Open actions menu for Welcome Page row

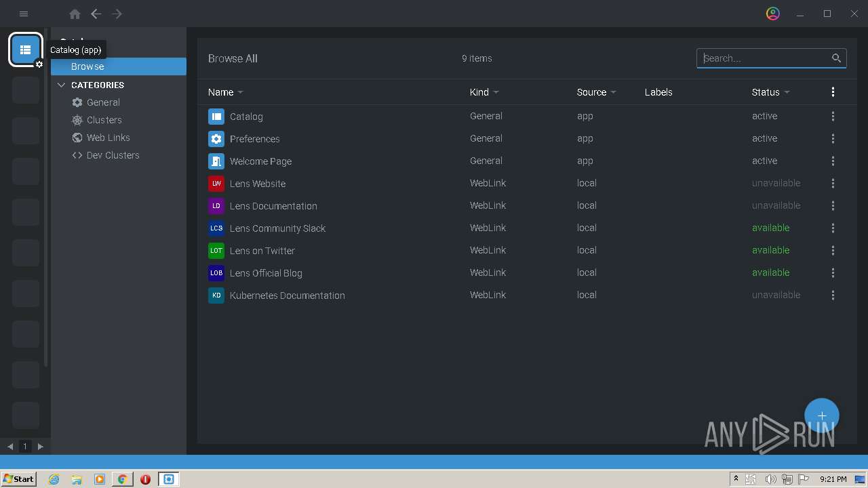[x=833, y=161]
